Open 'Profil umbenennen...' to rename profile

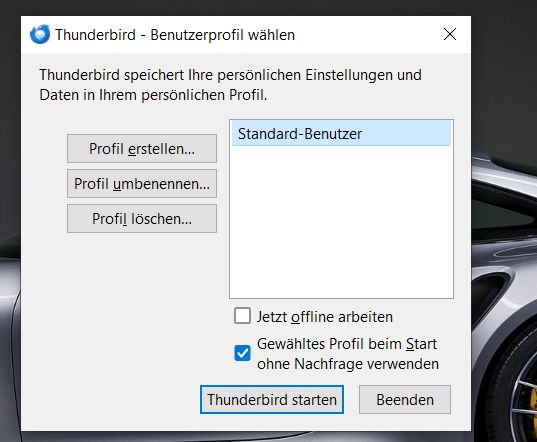(x=142, y=184)
